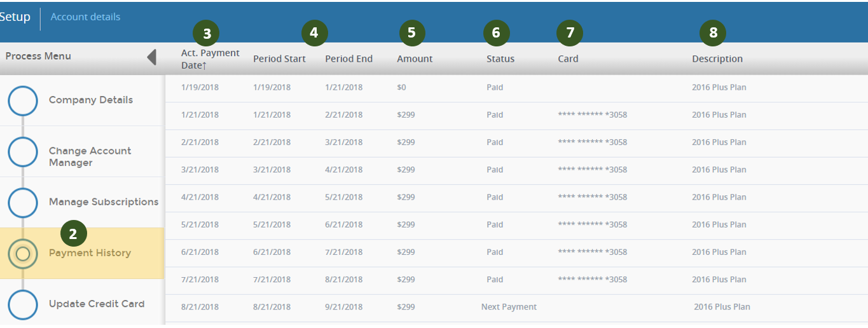Click the card number in the 1/21/2018 row

tap(592, 115)
